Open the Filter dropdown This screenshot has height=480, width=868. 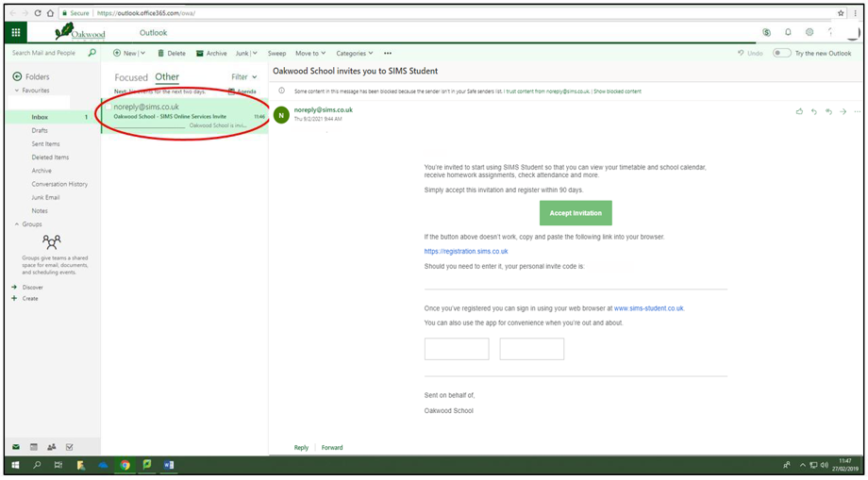coord(244,77)
